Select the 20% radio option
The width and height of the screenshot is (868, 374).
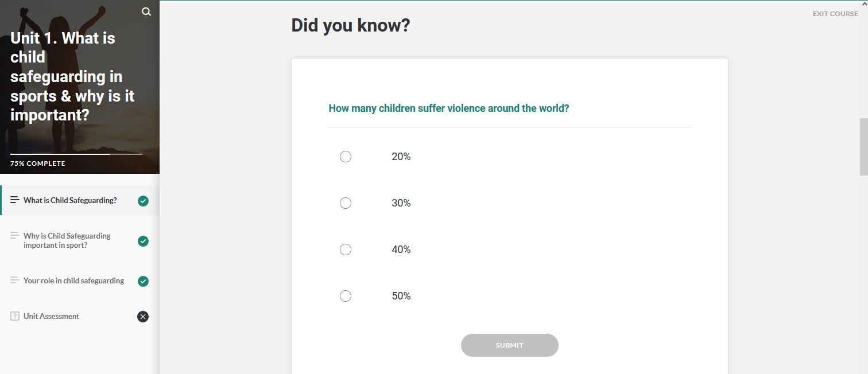346,157
